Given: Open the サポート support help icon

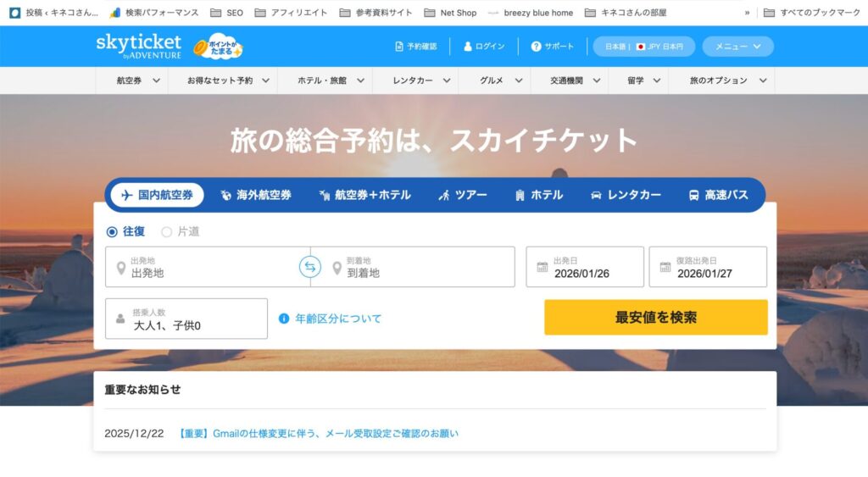Looking at the screenshot, I should pos(536,47).
